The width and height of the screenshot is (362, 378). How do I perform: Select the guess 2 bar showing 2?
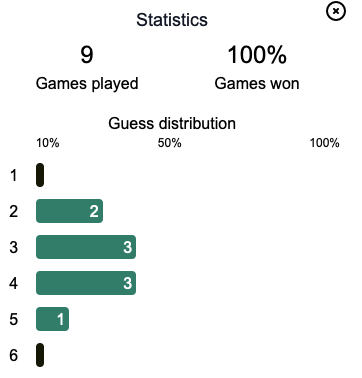coord(69,211)
